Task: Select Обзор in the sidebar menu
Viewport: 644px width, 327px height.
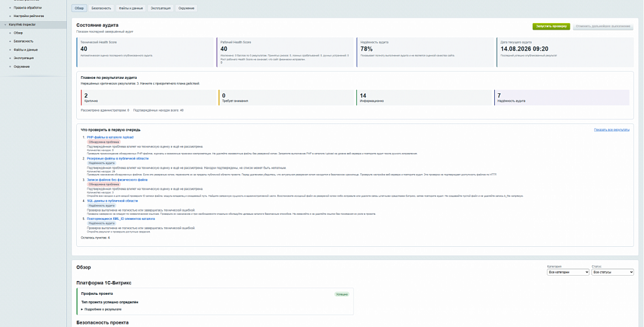Action: tap(18, 33)
